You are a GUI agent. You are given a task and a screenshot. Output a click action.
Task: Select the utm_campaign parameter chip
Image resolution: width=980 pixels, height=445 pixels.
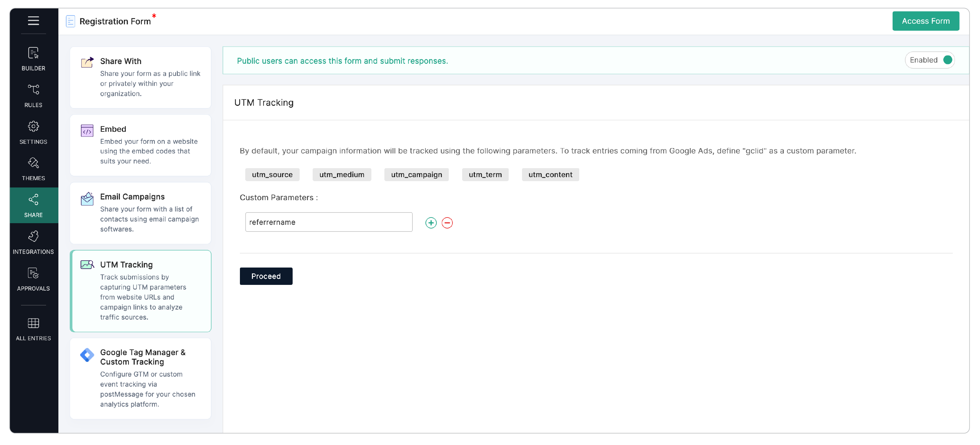click(416, 174)
